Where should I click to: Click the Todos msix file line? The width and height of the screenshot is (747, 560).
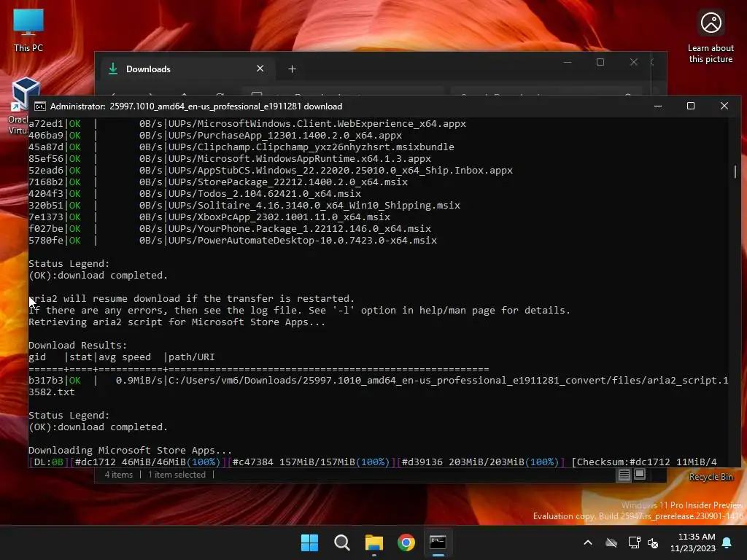[x=194, y=194]
